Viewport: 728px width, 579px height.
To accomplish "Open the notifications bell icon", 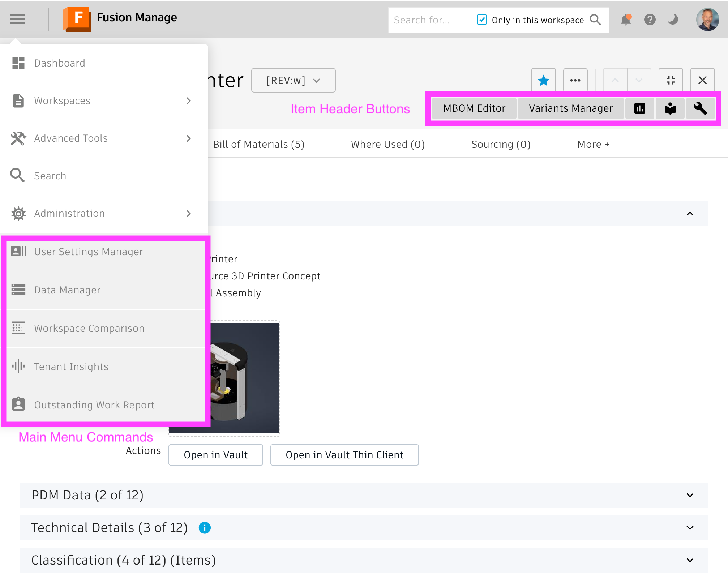I will [x=626, y=20].
